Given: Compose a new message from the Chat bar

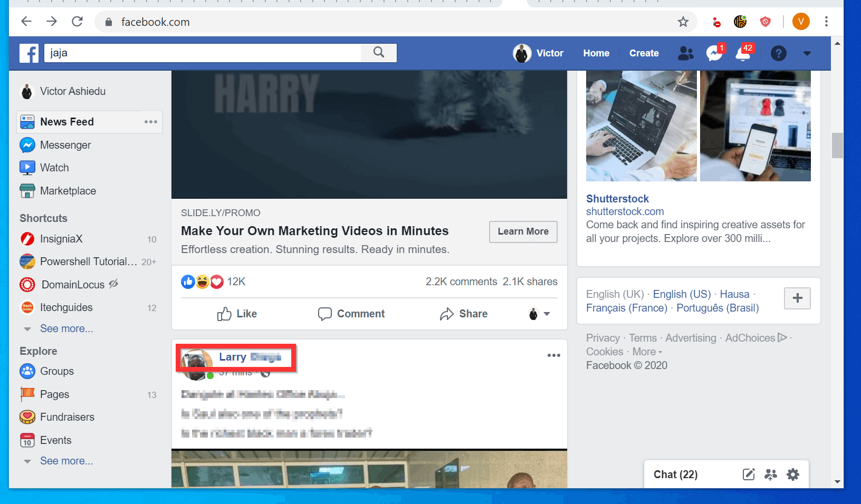Looking at the screenshot, I should point(749,474).
